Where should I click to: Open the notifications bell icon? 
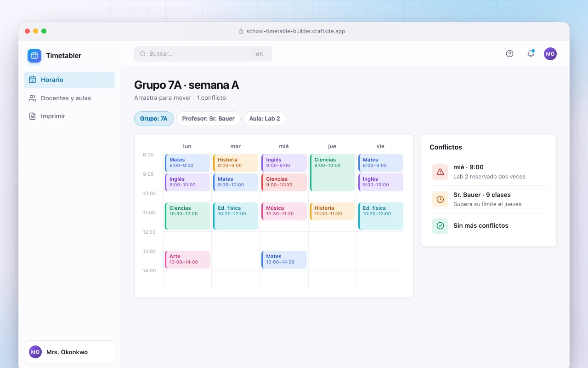tap(531, 53)
